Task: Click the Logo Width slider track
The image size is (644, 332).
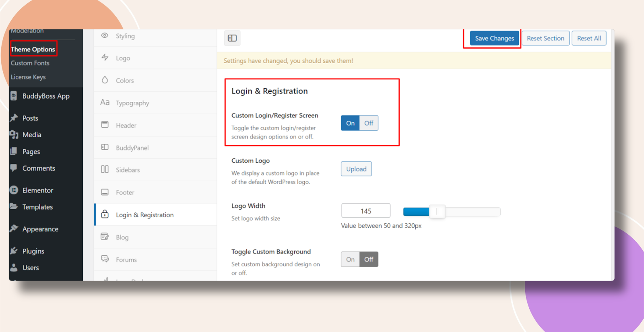Action: coord(452,212)
